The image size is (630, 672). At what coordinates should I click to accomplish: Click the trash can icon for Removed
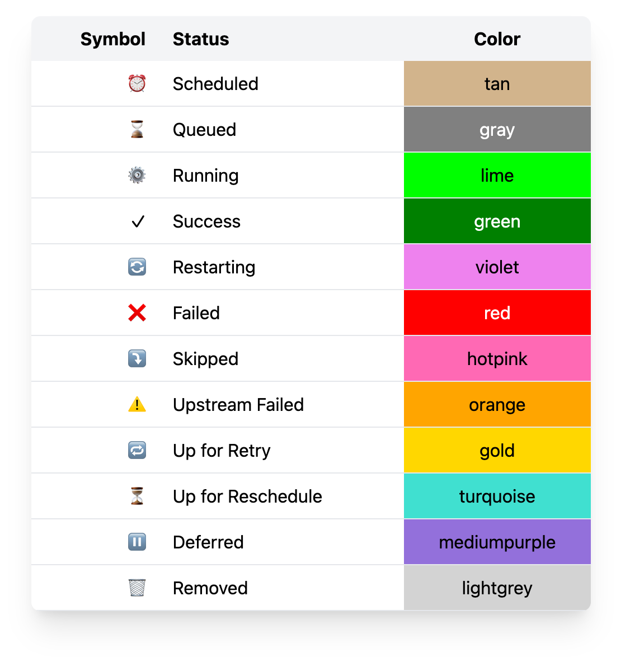[x=137, y=588]
